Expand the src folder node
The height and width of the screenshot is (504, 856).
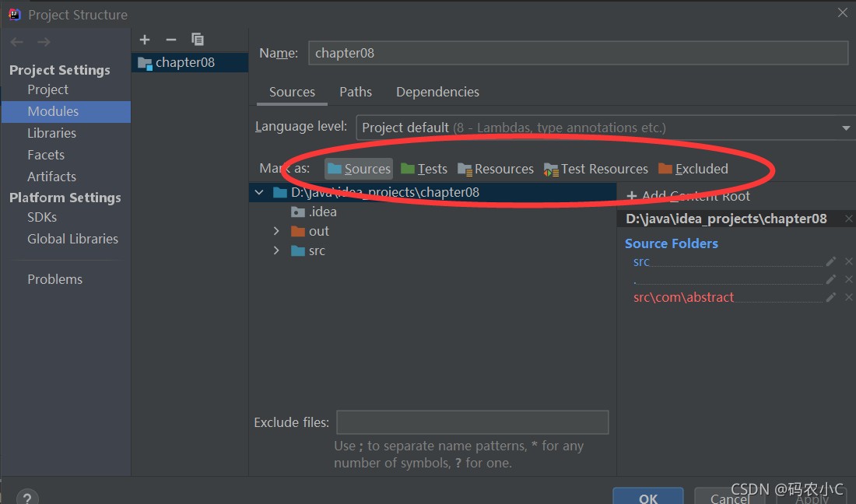click(x=276, y=250)
